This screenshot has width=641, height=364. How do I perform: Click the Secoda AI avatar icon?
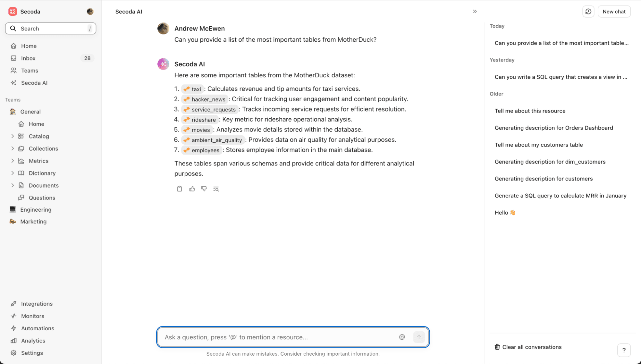pyautogui.click(x=163, y=64)
